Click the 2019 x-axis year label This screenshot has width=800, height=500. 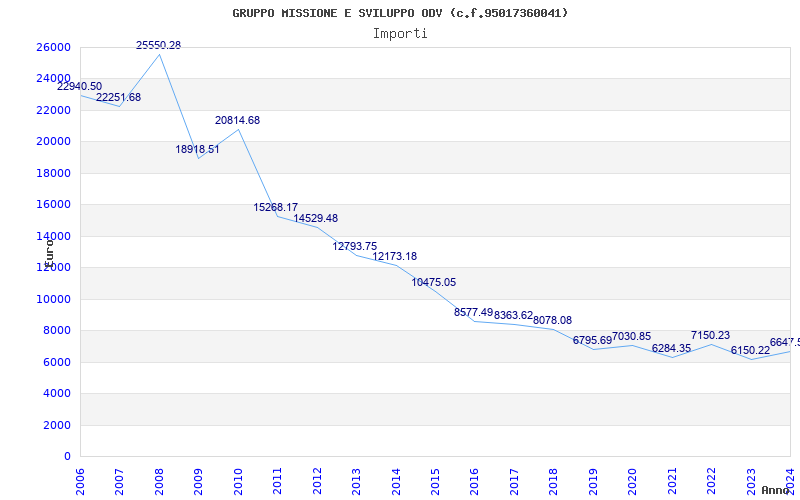[593, 482]
